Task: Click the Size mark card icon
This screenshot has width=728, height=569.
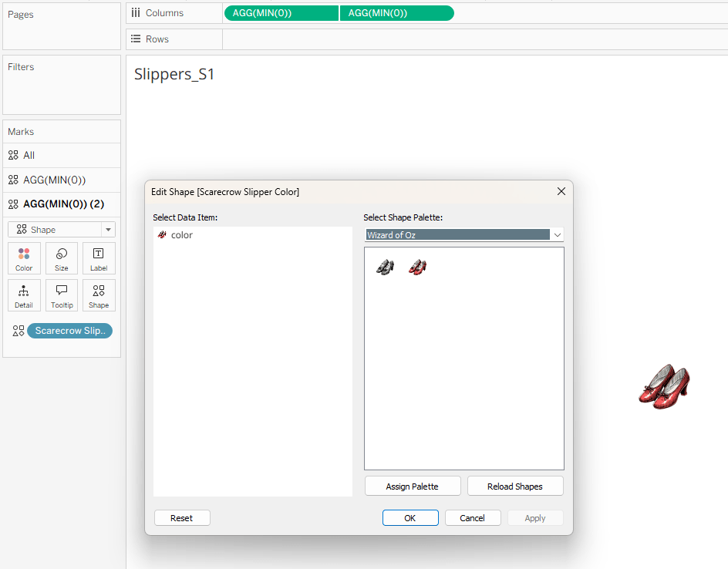Action: (x=61, y=259)
